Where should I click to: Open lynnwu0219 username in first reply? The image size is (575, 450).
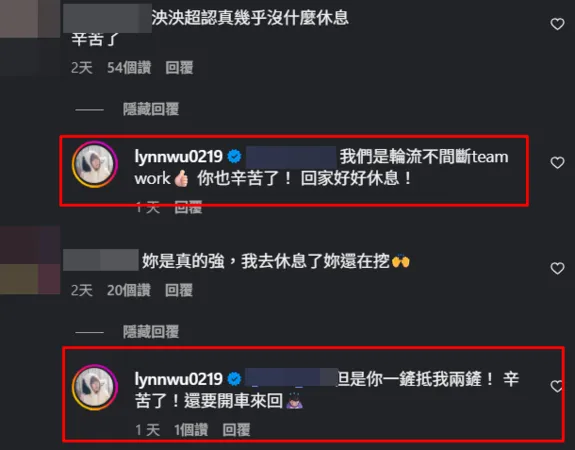pyautogui.click(x=178, y=157)
